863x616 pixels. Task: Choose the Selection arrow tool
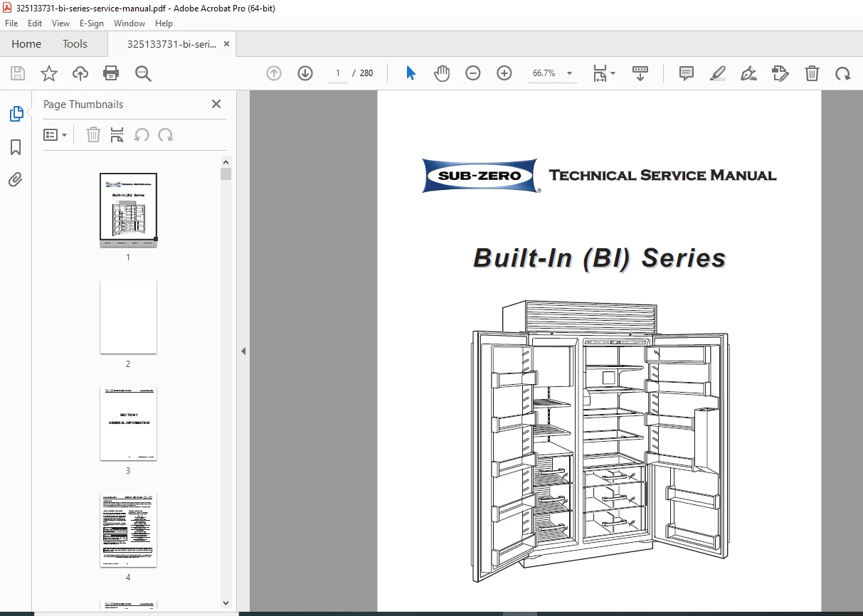coord(411,73)
